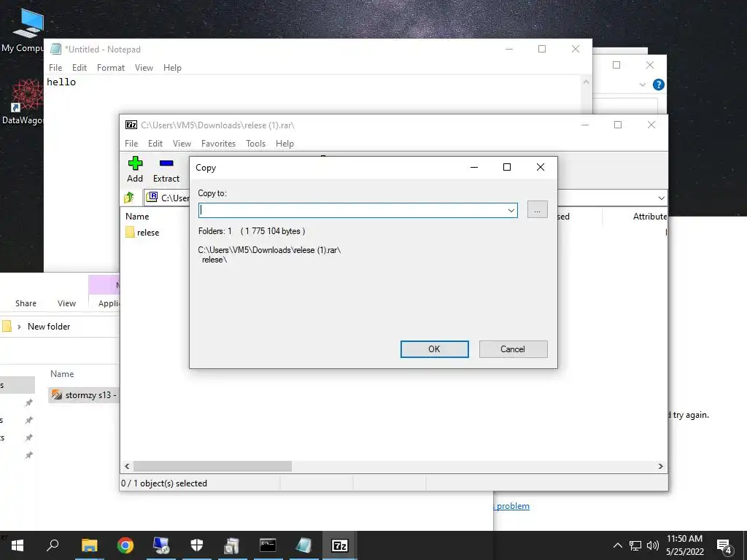Click Name column header in File Explorer
The width and height of the screenshot is (747, 560).
[x=62, y=374]
